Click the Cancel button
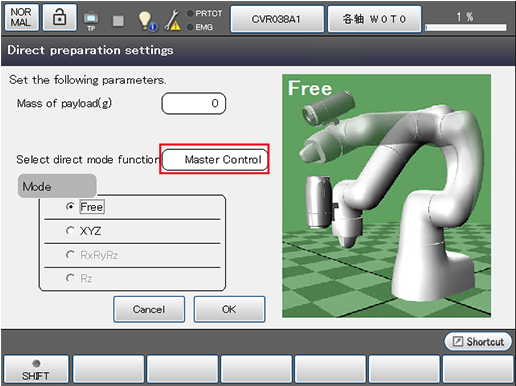Image resolution: width=516 pixels, height=386 pixels. 149,309
